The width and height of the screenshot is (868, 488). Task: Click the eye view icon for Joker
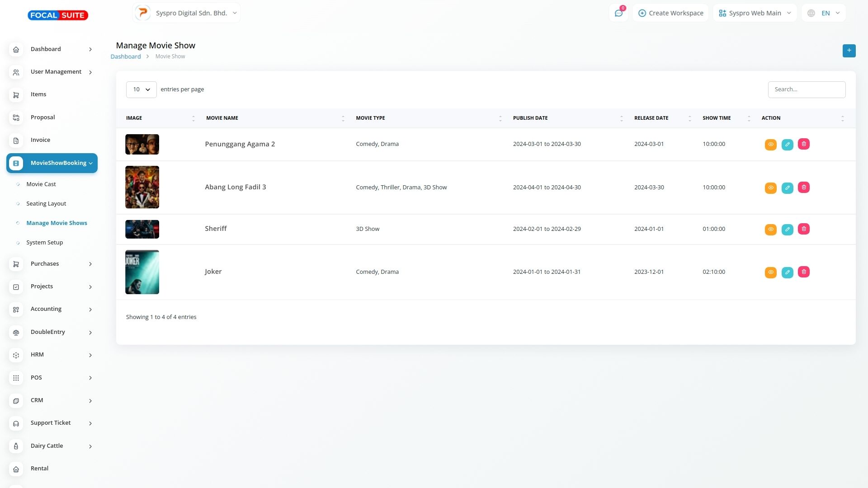pos(770,272)
